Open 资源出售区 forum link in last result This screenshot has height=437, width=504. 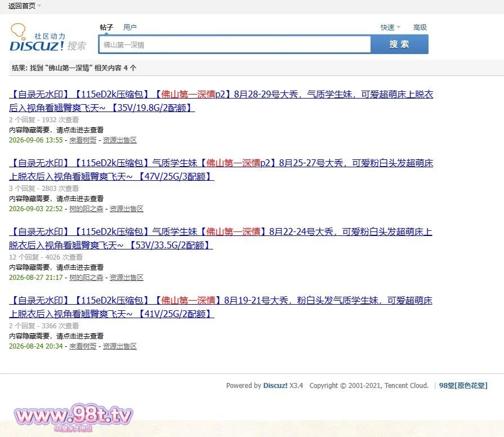[120, 346]
